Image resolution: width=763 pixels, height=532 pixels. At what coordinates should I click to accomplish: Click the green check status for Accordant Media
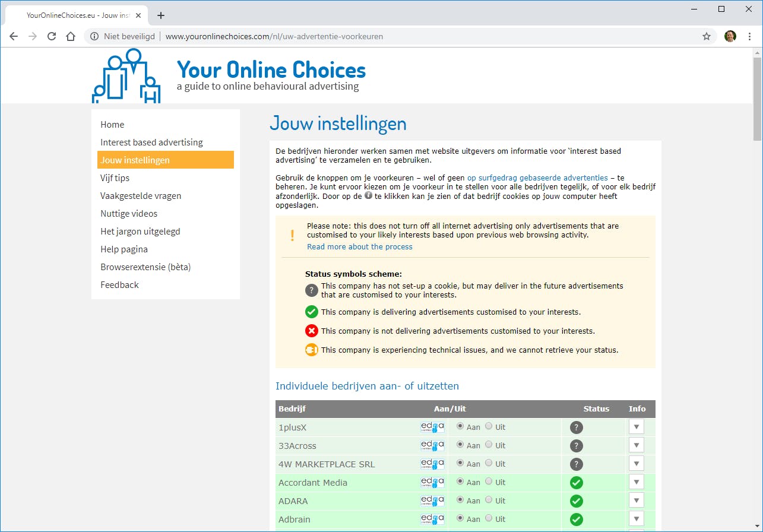(x=576, y=483)
